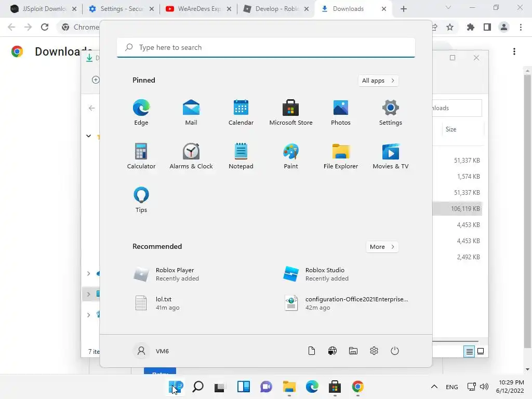Open pinned Settings app

click(391, 112)
